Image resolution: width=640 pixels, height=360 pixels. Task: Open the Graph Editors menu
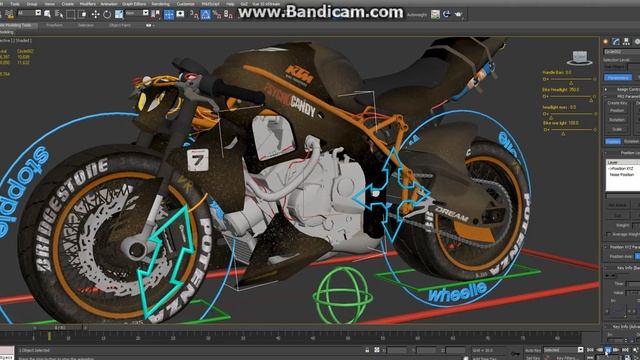click(x=134, y=4)
